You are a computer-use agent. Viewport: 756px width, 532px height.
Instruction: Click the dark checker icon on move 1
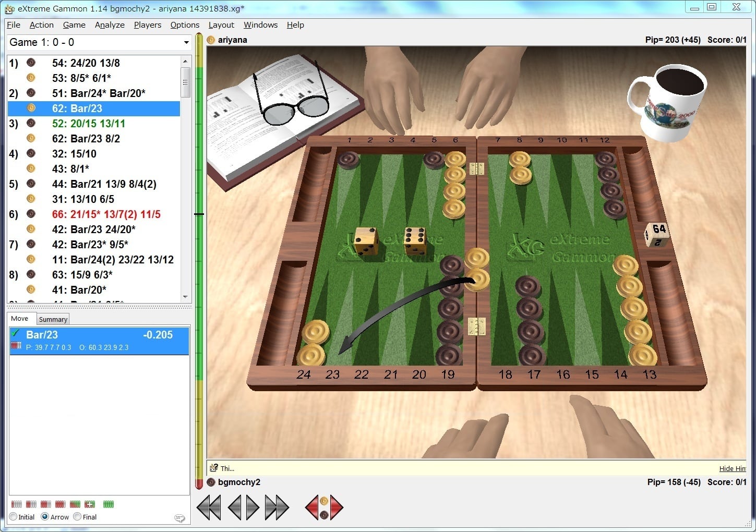[31, 63]
